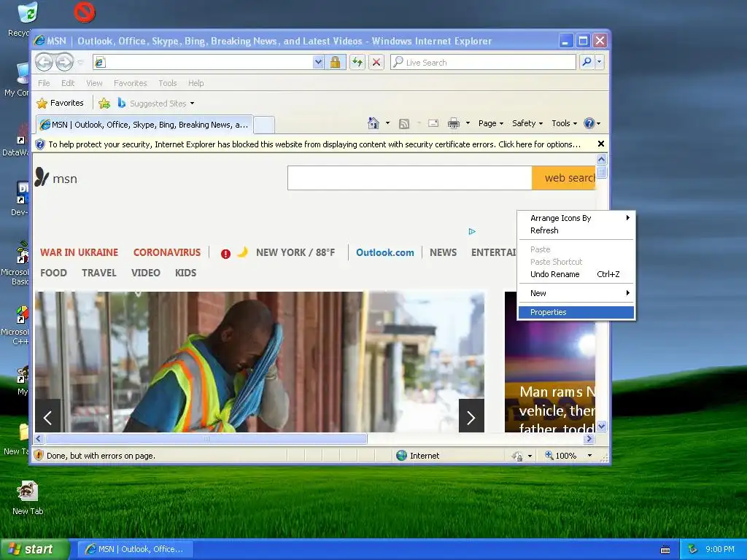The image size is (747, 560).
Task: Click horizontal scrollbar thumb
Action: 206,438
